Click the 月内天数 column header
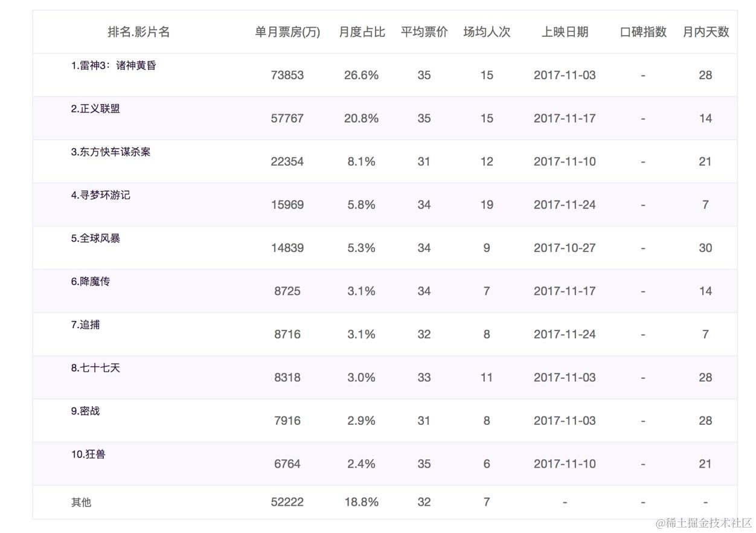The height and width of the screenshot is (533, 756). pyautogui.click(x=706, y=32)
